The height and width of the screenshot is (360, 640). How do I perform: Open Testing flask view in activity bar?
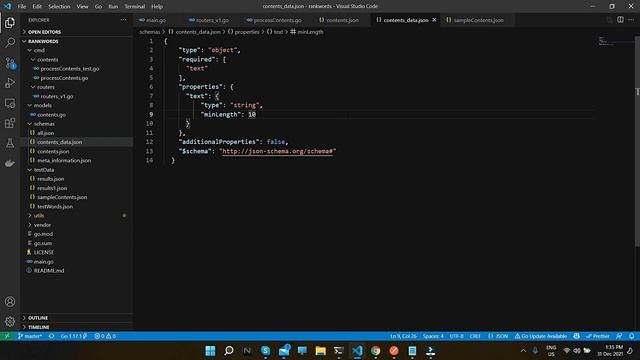(x=10, y=143)
